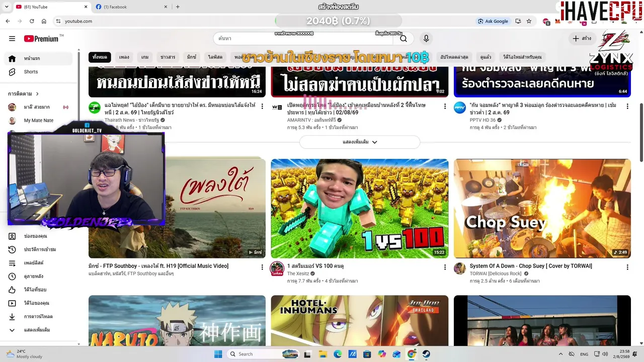This screenshot has width=644, height=362.
Task: Open มิกซ์ FTP Southboy เพลงใต้ title
Action: coord(158,266)
